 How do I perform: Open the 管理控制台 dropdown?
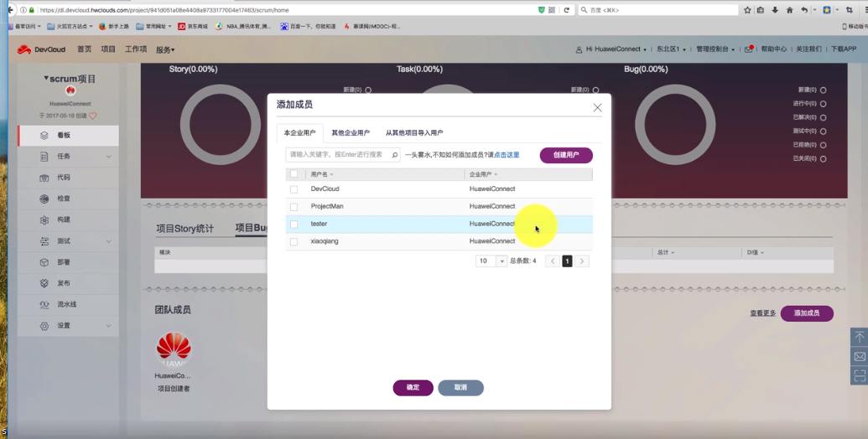click(715, 49)
